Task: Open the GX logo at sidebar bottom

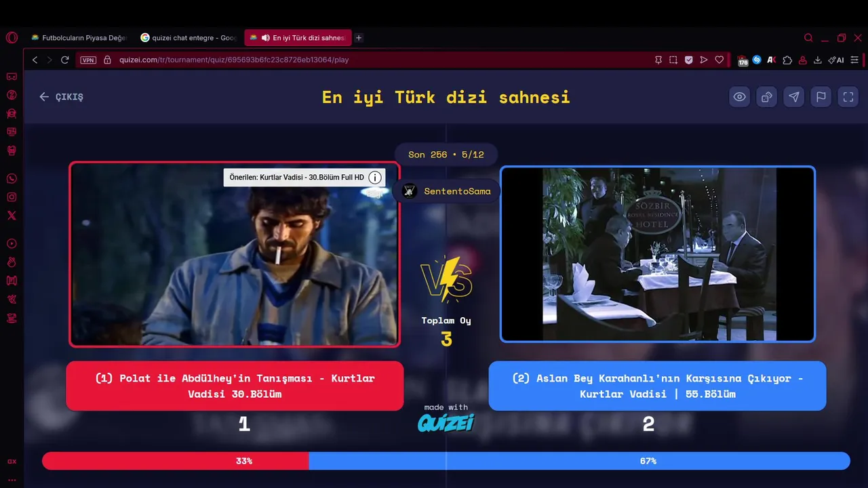Action: click(x=12, y=462)
